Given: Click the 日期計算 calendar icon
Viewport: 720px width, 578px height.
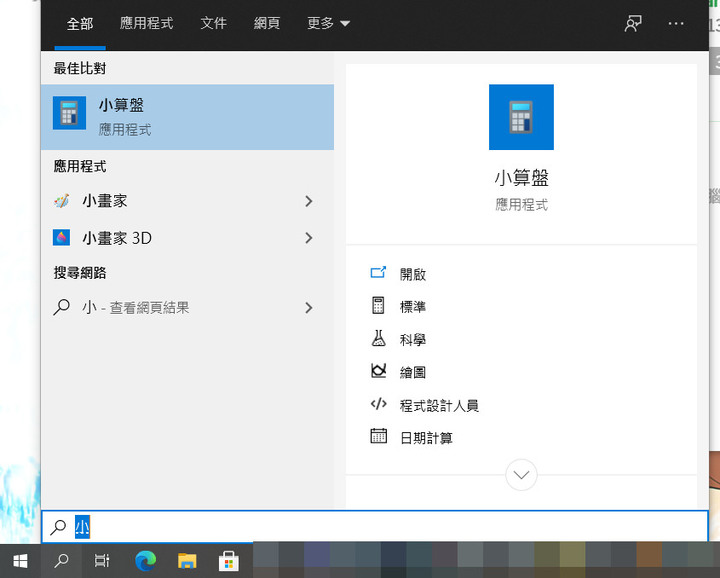Looking at the screenshot, I should pos(378,436).
